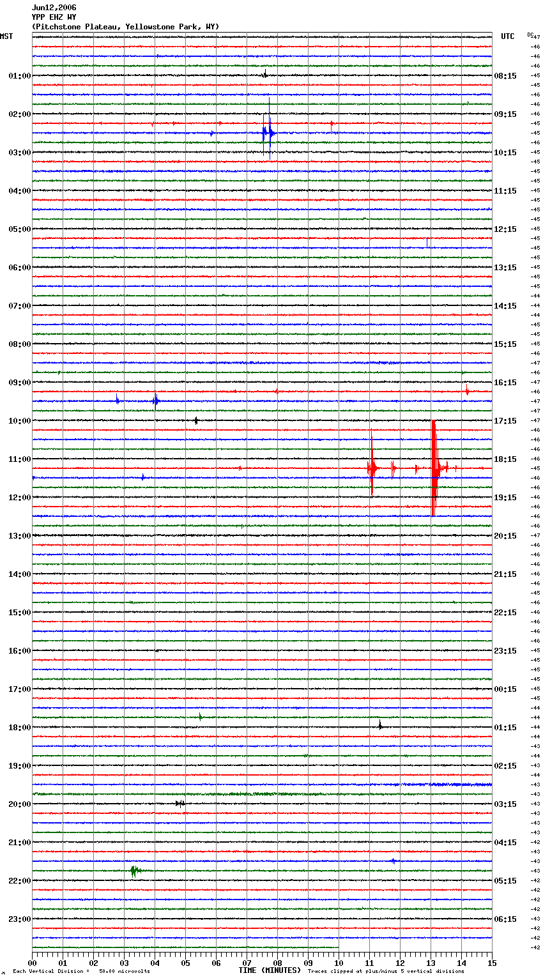Click the 23:00 MST time label
Image resolution: width=543 pixels, height=980 pixels.
20,919
